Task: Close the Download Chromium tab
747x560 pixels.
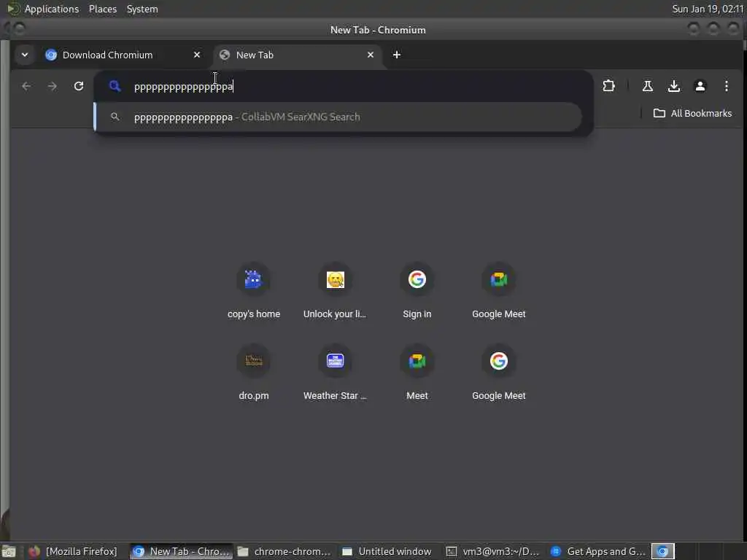Action: point(197,55)
